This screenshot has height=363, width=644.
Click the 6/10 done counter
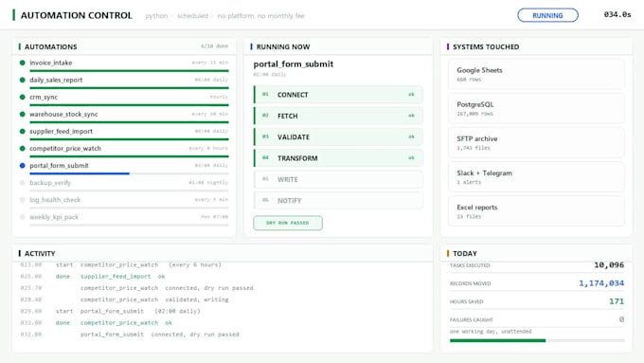pyautogui.click(x=214, y=46)
